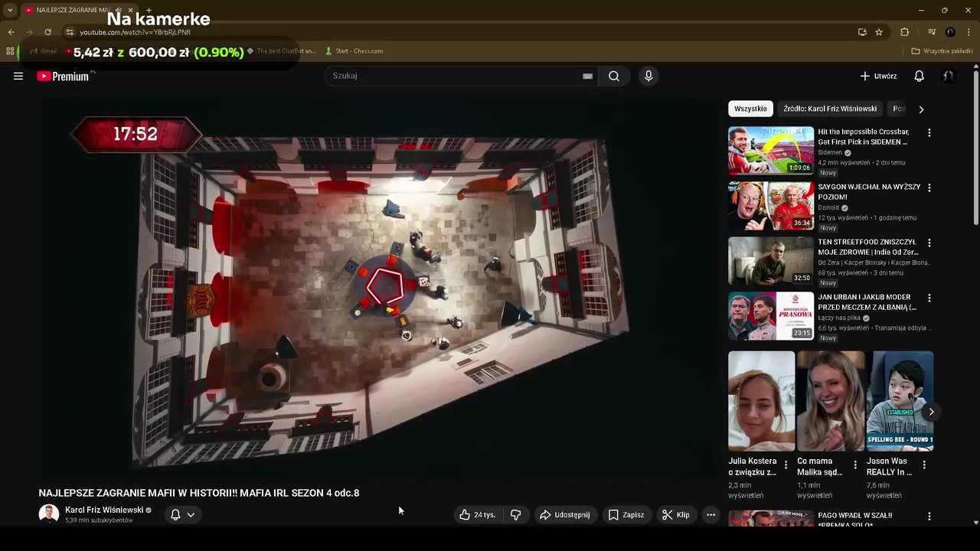Go to YouTube Premium home logo
Image resolution: width=980 pixels, height=551 pixels.
63,76
